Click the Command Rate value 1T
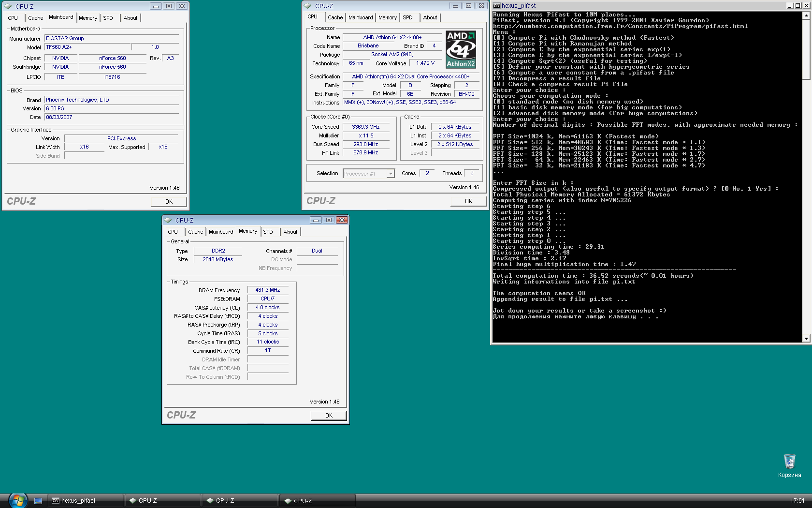 pyautogui.click(x=268, y=350)
